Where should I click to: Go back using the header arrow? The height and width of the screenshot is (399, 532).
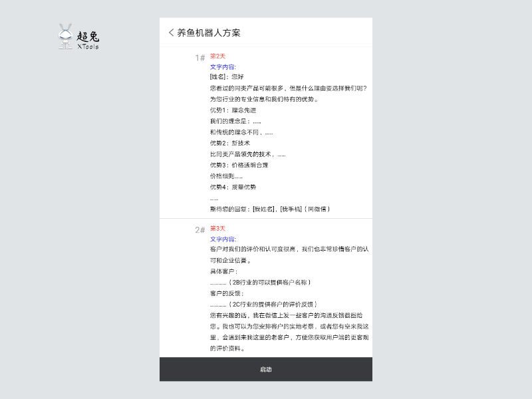click(x=171, y=33)
